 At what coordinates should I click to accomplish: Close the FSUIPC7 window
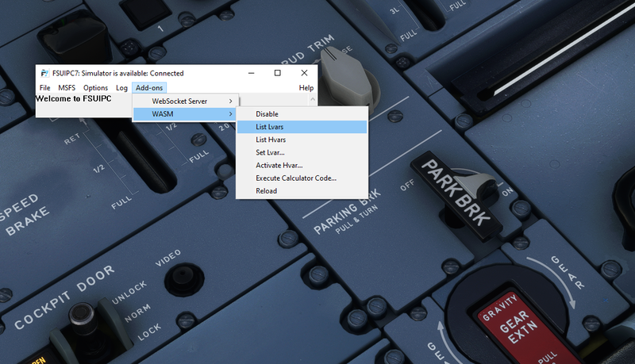click(304, 73)
